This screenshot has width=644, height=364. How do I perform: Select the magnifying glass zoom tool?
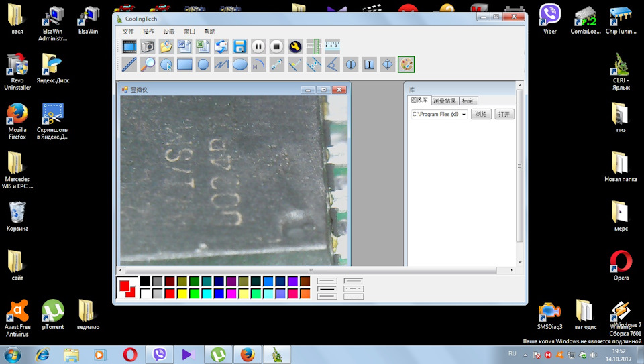click(148, 64)
